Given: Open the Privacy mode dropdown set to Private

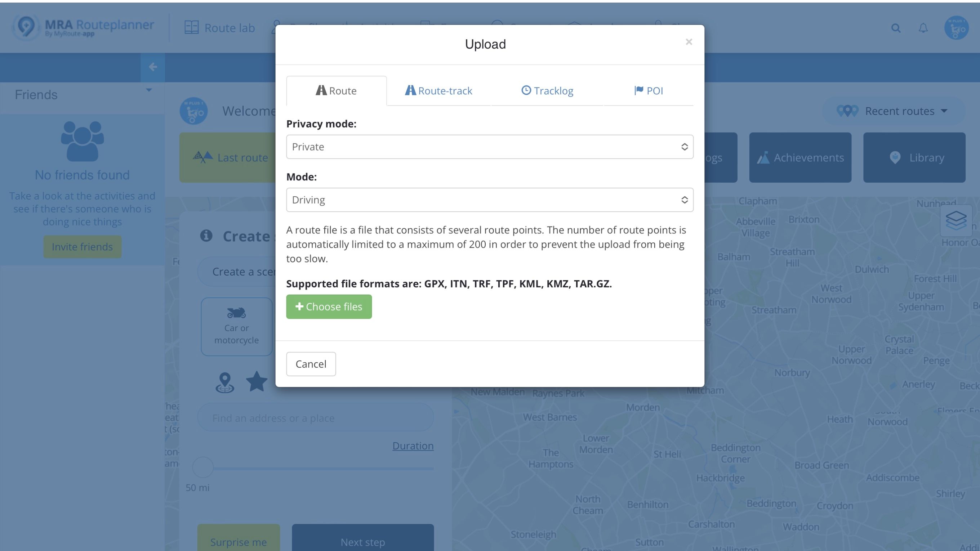Looking at the screenshot, I should click(489, 147).
